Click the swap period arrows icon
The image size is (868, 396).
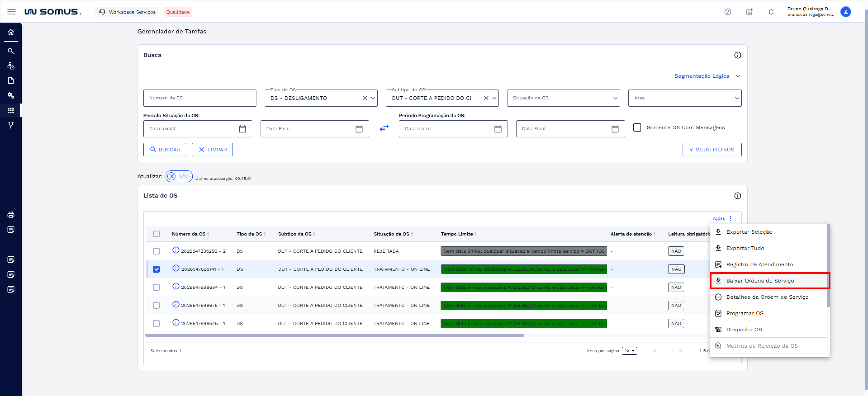(384, 128)
